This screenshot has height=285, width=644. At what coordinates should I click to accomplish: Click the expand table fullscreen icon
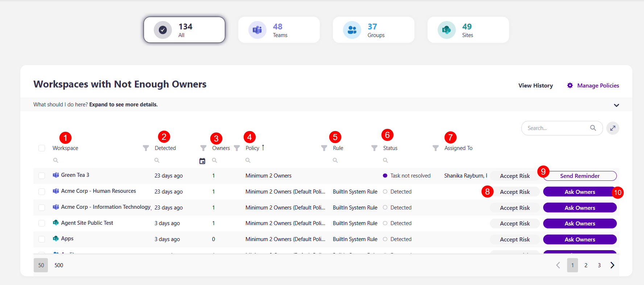612,128
